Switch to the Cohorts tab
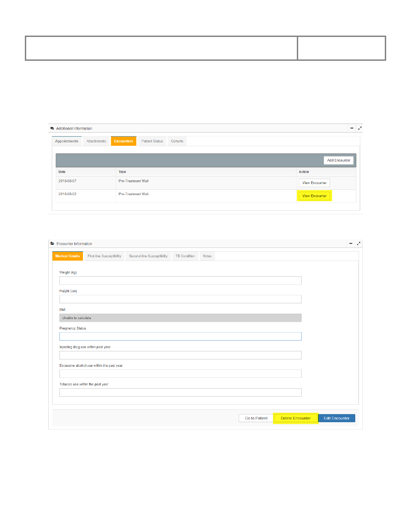The image size is (411, 532). [x=177, y=141]
